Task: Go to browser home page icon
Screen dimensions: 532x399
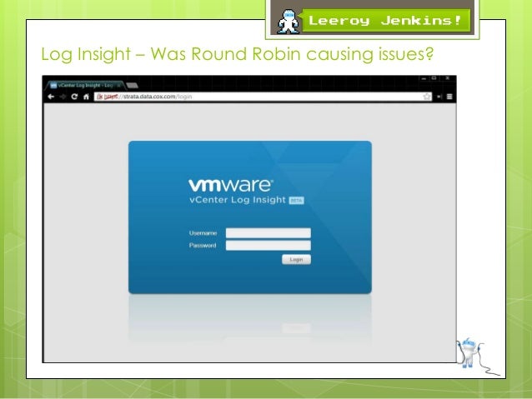Action: (86, 97)
